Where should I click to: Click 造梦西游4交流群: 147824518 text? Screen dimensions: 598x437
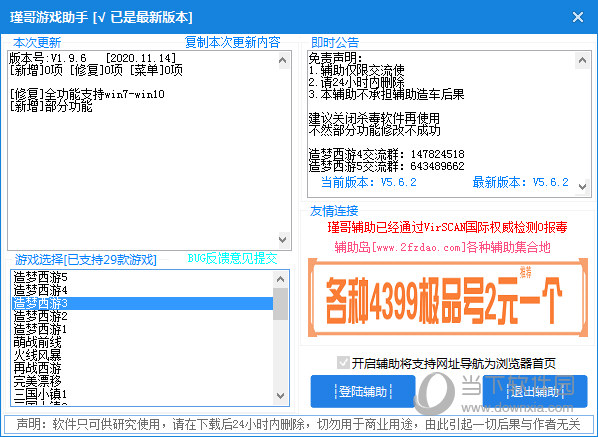pos(387,154)
